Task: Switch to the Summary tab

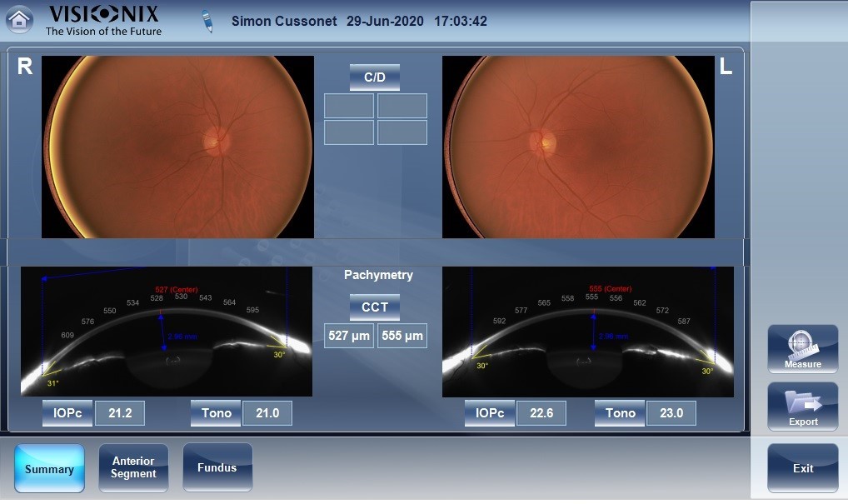Action: [49, 468]
